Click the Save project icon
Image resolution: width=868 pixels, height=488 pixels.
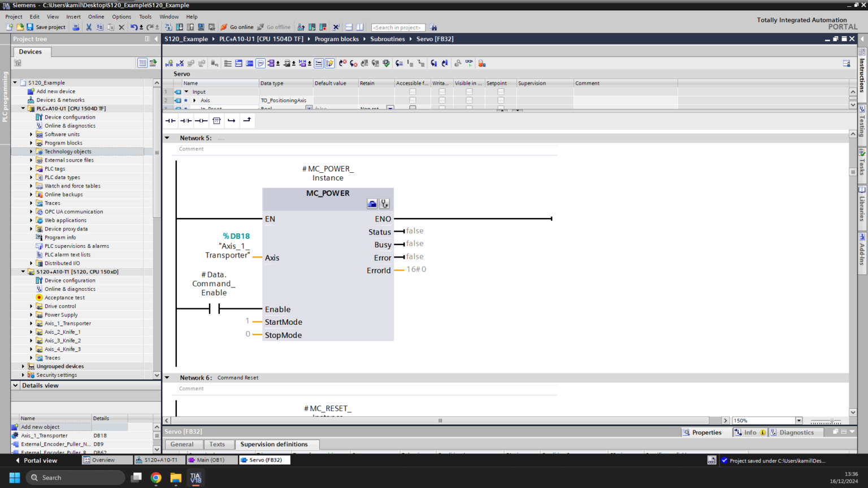pyautogui.click(x=30, y=27)
